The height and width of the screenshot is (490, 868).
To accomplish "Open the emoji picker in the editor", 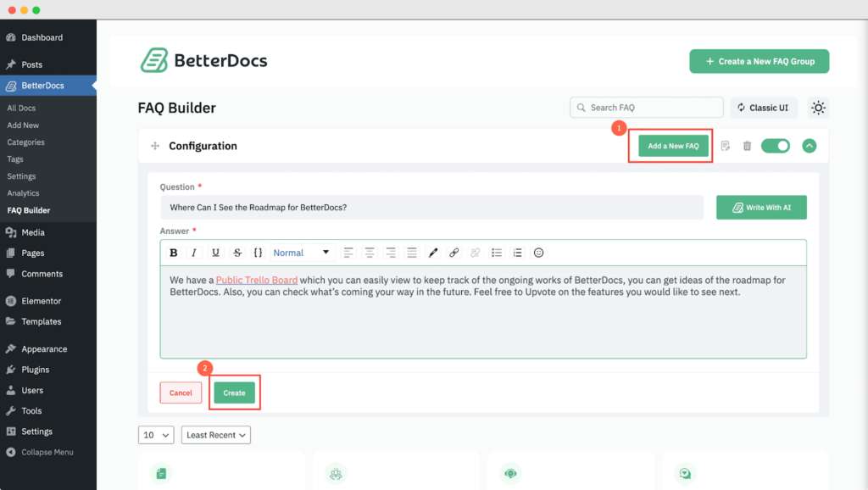I will coord(538,252).
